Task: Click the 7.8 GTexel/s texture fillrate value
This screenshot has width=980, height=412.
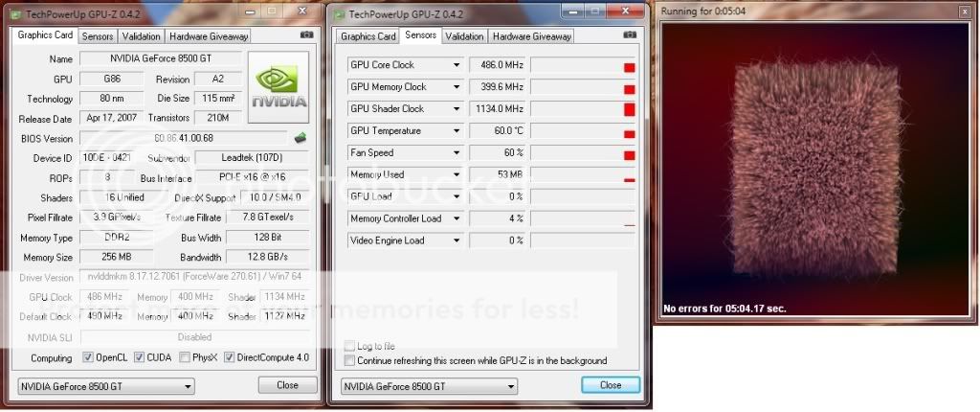Action: tap(268, 217)
